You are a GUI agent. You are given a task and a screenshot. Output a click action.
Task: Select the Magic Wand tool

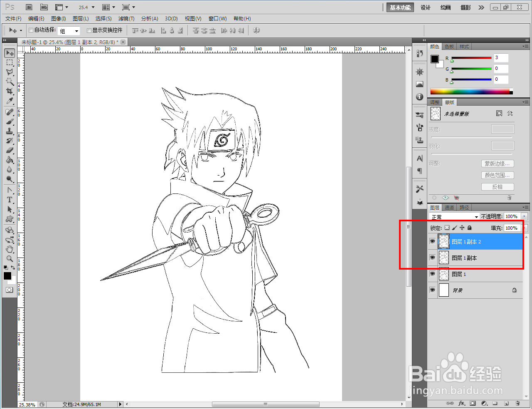tap(10, 82)
